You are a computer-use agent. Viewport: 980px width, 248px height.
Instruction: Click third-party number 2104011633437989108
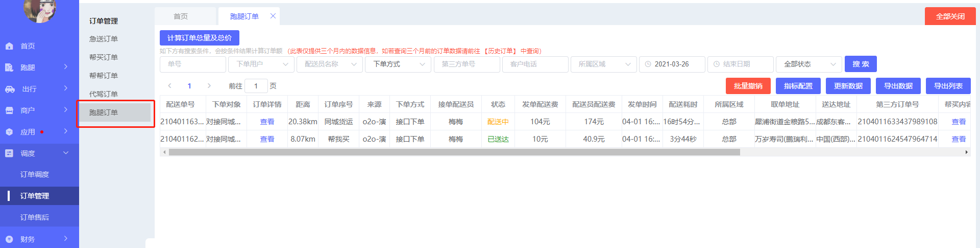coord(897,122)
